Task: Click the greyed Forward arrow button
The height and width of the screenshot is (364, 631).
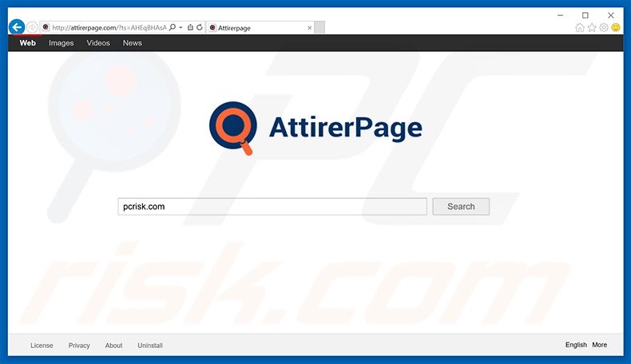Action: [32, 27]
